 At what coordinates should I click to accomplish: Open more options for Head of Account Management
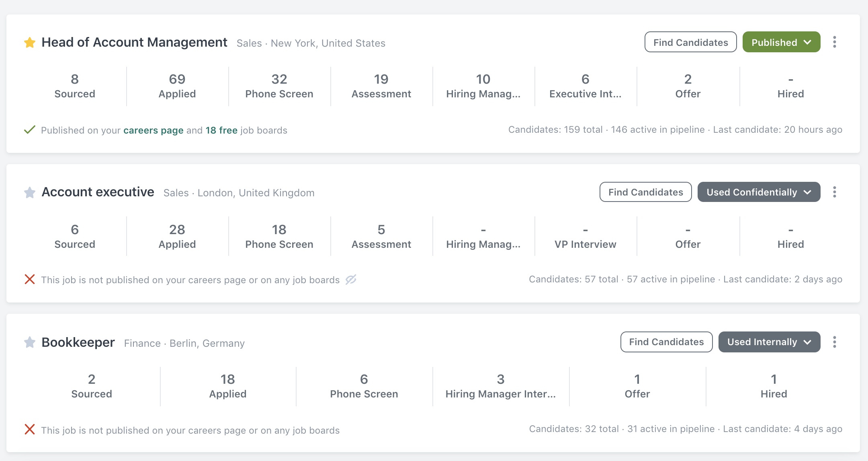[x=835, y=42]
